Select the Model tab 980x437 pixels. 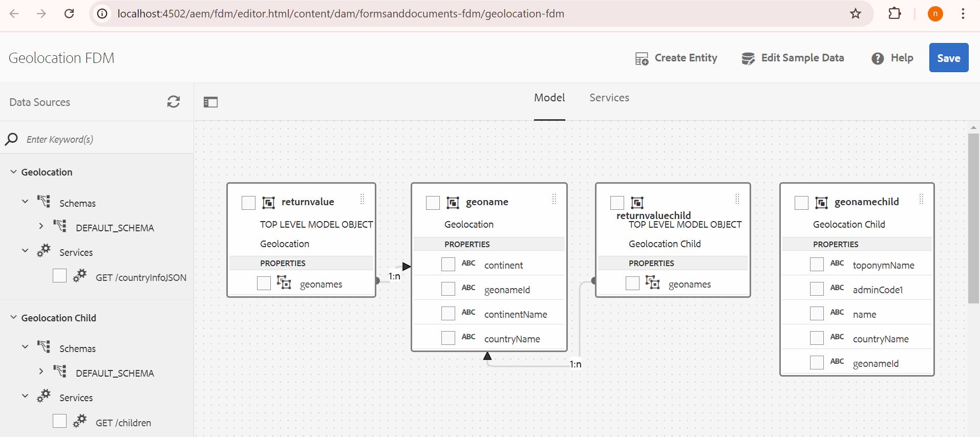(549, 98)
